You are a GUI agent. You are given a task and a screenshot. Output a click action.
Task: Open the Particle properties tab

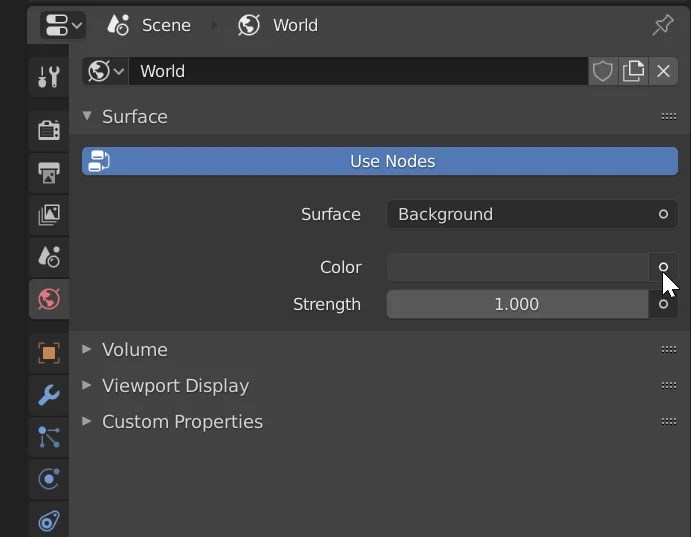tap(49, 437)
